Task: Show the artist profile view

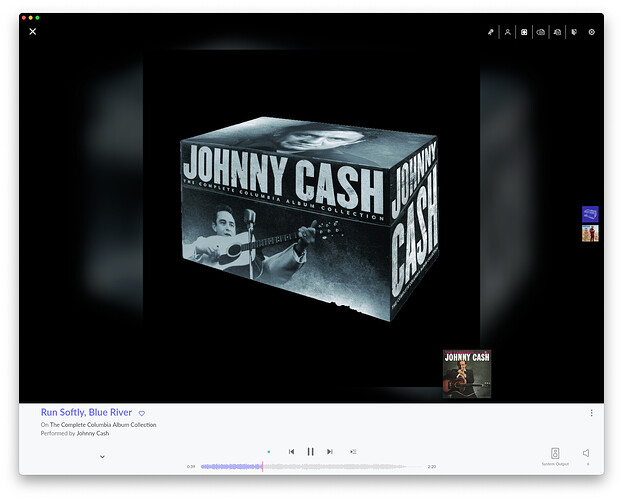Action: coord(507,32)
